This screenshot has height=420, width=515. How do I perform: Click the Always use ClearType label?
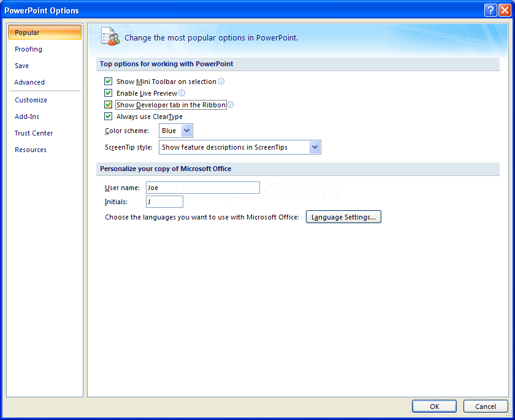150,116
